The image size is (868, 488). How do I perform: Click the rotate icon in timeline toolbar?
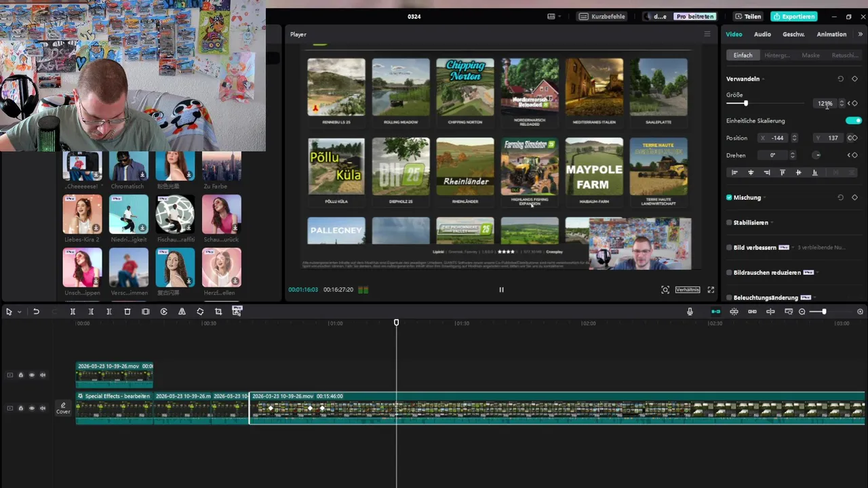coord(200,312)
